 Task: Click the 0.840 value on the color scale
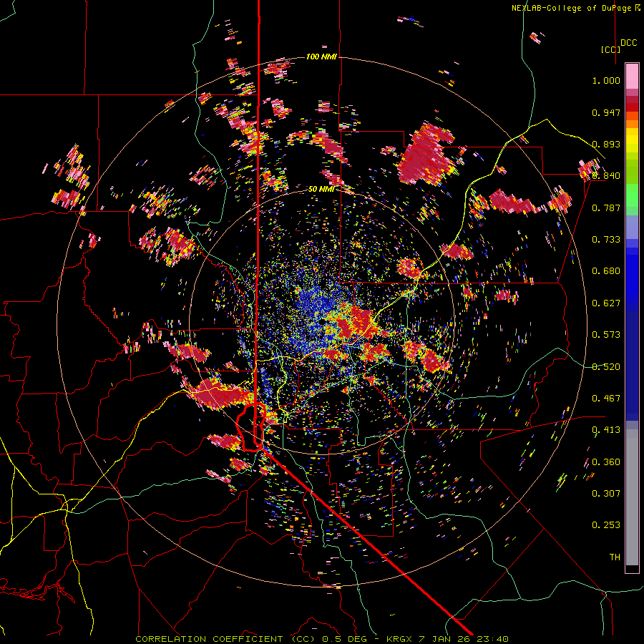pyautogui.click(x=606, y=176)
